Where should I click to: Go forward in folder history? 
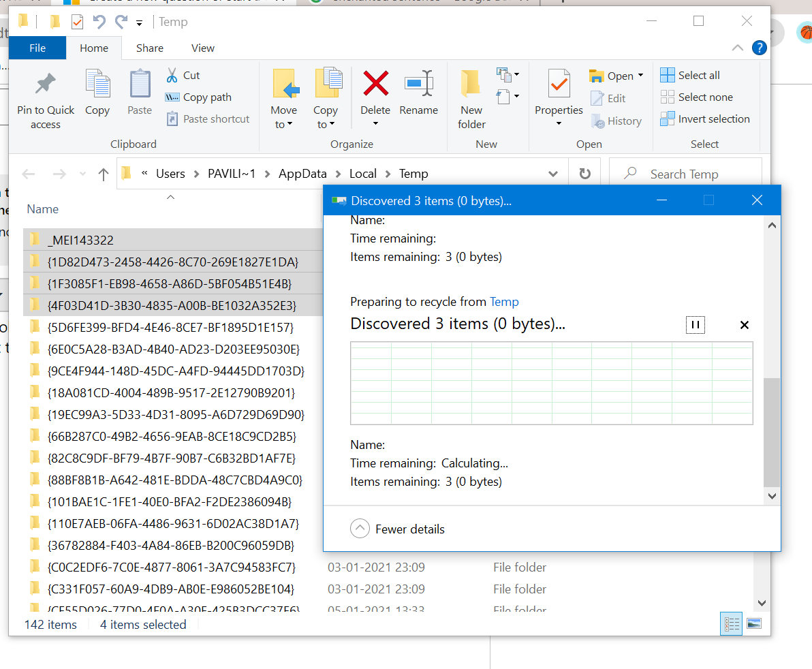point(59,174)
